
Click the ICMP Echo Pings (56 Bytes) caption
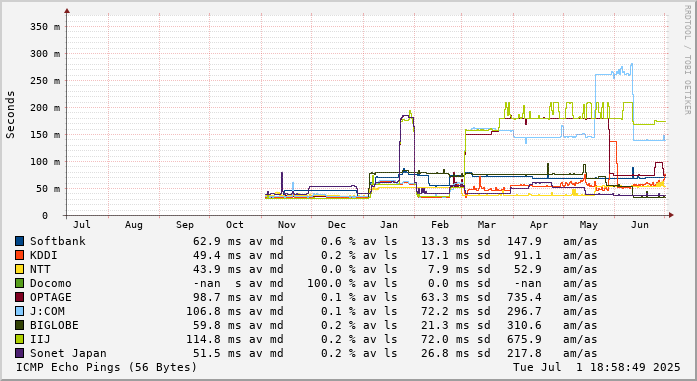[x=106, y=367]
